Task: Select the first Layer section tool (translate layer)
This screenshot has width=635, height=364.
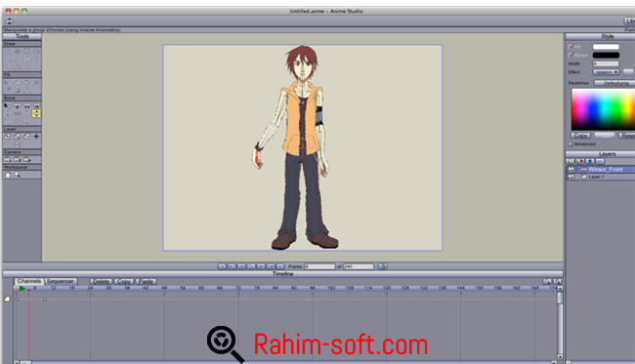Action: [x=7, y=137]
